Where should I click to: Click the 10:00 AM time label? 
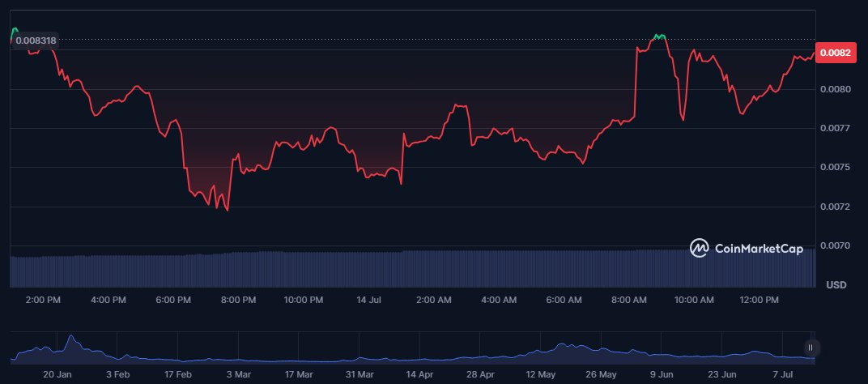click(694, 300)
